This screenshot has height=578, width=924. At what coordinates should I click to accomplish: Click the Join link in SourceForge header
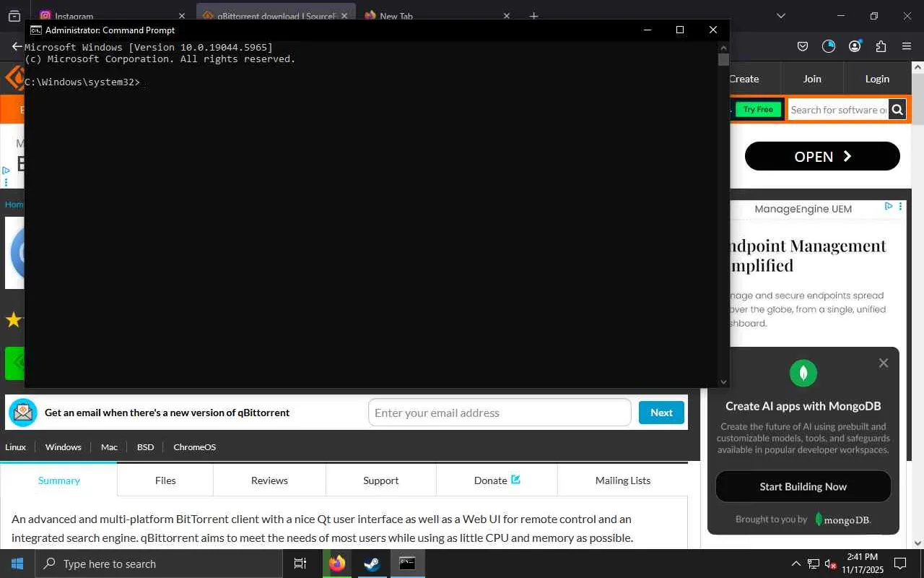(812, 79)
